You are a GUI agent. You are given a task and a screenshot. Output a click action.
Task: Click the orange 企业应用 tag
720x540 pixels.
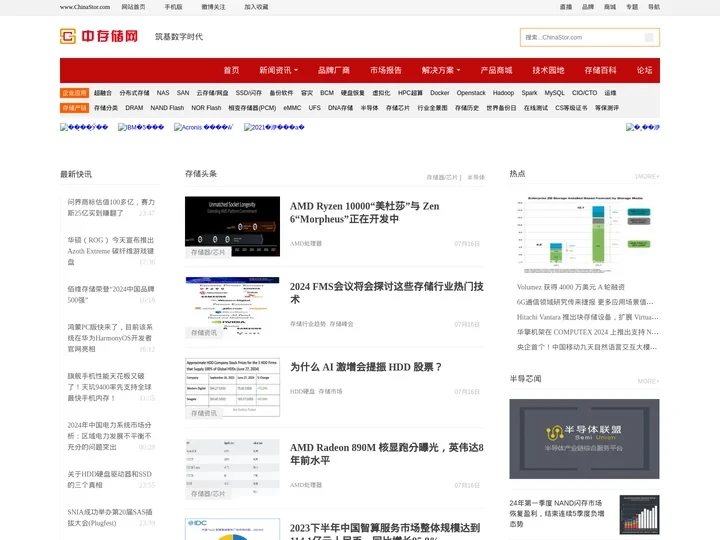click(74, 93)
